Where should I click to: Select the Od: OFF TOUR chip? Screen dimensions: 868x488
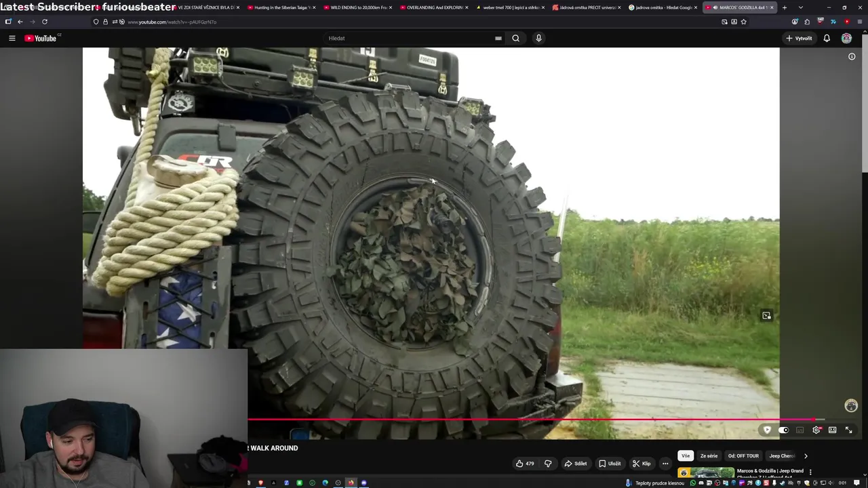(x=743, y=456)
